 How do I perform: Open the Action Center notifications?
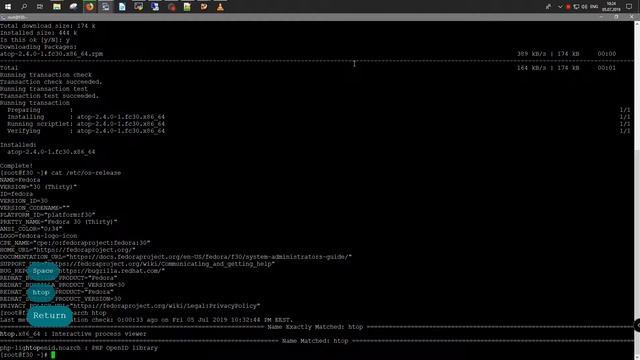629,7
